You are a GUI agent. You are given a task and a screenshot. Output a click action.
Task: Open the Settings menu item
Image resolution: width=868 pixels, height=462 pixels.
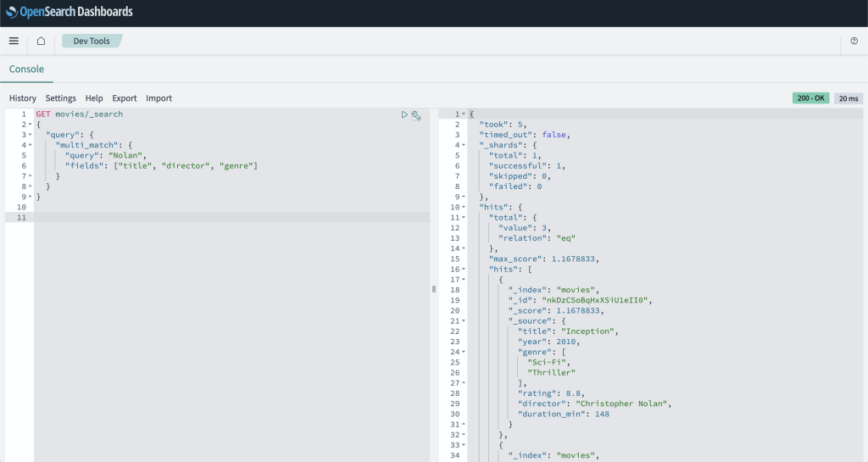click(x=61, y=98)
